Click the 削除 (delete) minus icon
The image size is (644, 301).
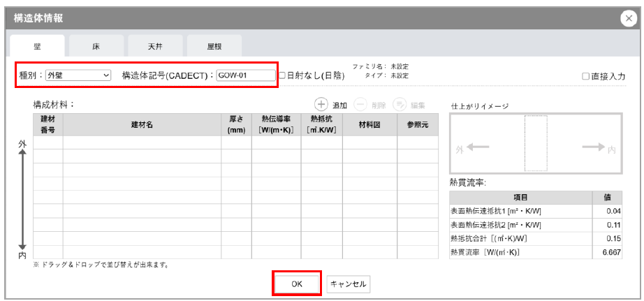(x=360, y=105)
